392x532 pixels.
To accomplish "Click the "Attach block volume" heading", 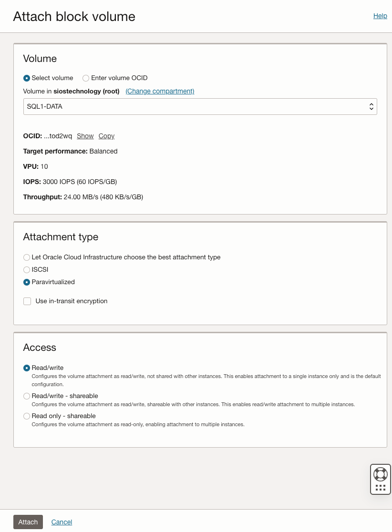I will (74, 16).
